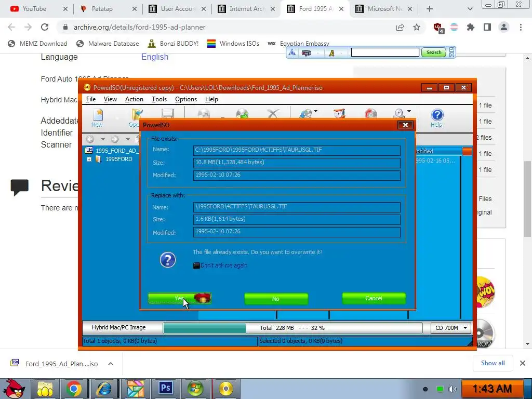Open the dropdown arrow beside Mount icon
Image resolution: width=532 pixels, height=399 pixels.
tap(409, 111)
